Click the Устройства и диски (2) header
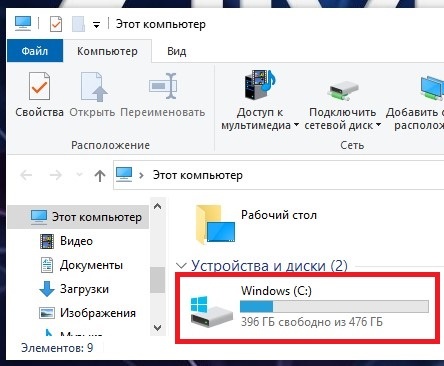Viewport: 444px width, 366px height. tap(269, 266)
